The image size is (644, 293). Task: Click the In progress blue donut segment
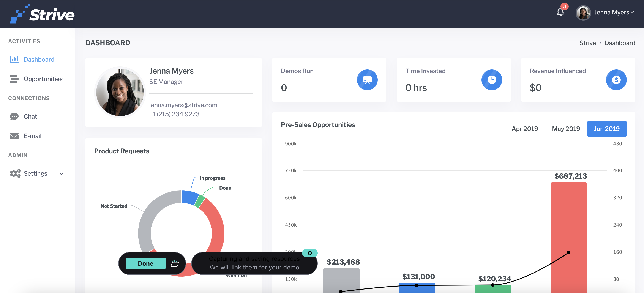pyautogui.click(x=189, y=197)
